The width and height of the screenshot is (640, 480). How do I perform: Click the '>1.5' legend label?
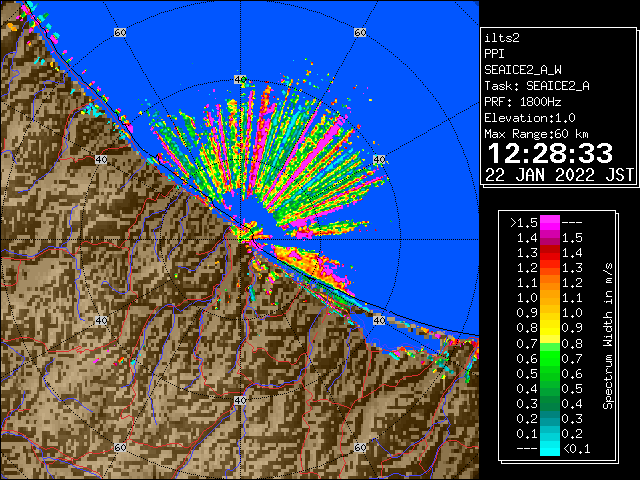(x=523, y=223)
